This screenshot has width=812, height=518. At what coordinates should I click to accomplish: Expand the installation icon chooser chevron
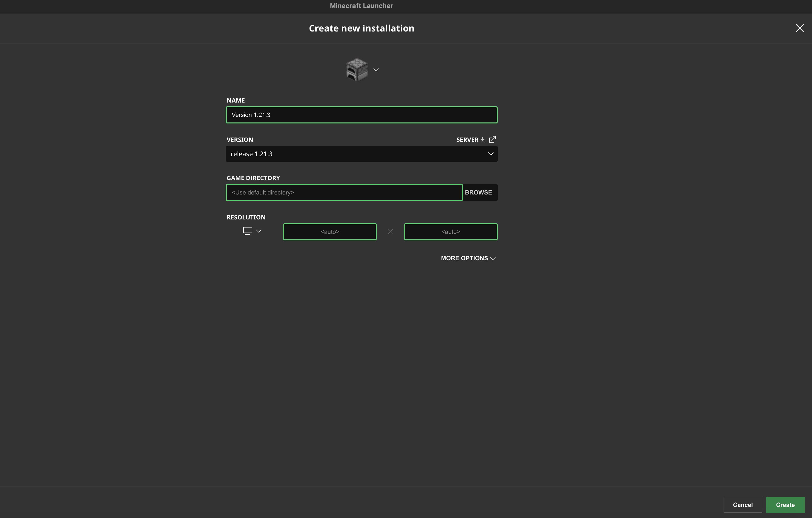pyautogui.click(x=376, y=70)
